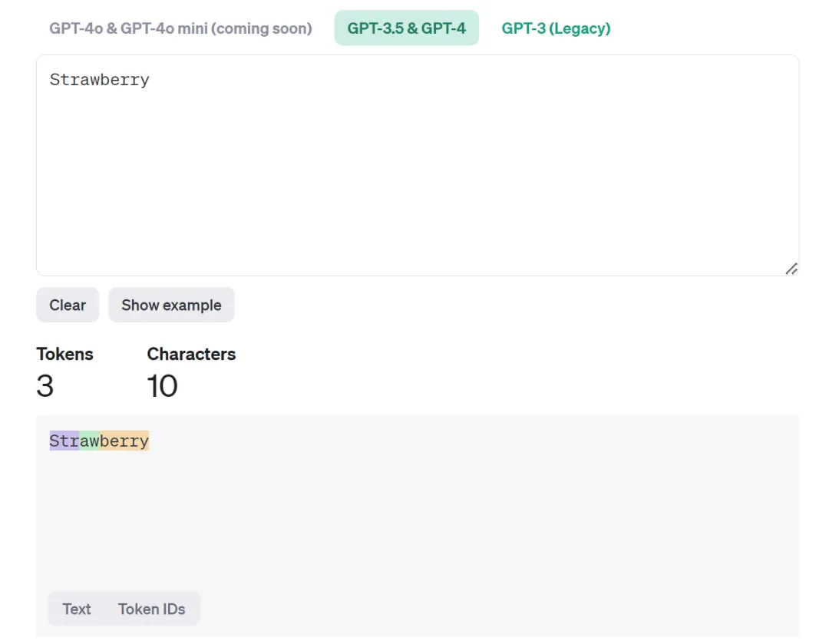
Task: Click the Characters heading label
Action: coord(191,355)
